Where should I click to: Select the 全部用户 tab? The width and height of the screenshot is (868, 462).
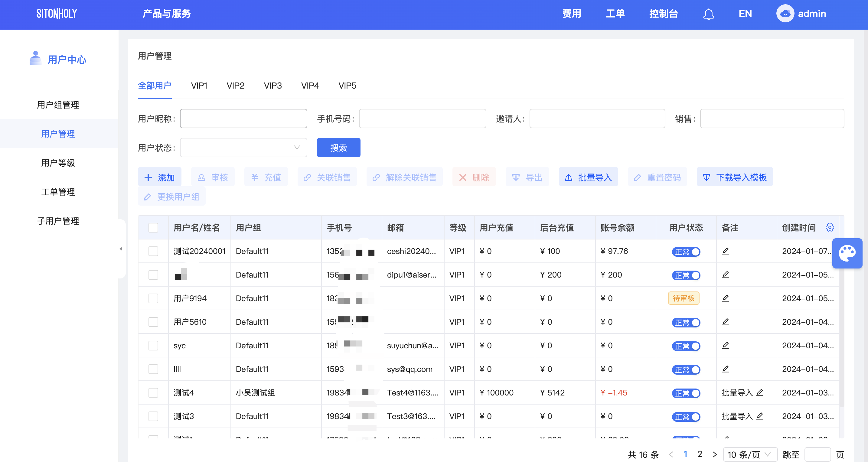tap(155, 86)
